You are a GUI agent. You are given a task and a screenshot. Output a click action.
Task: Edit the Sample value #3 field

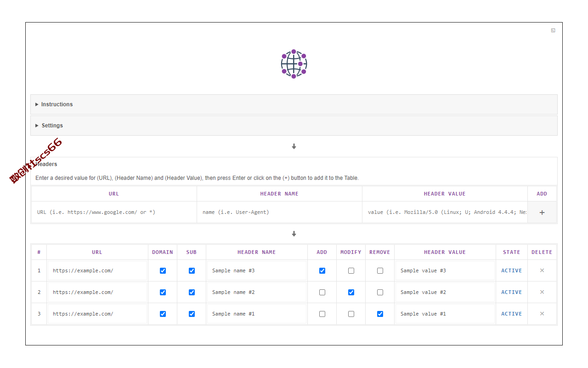[445, 270]
